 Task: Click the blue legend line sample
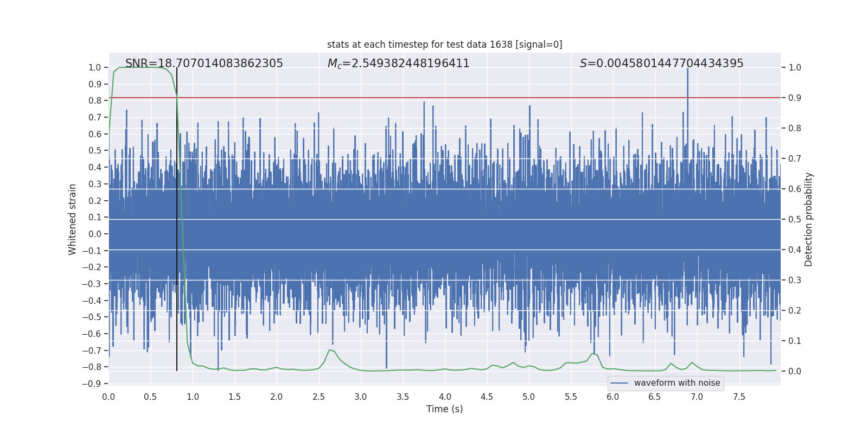(619, 383)
